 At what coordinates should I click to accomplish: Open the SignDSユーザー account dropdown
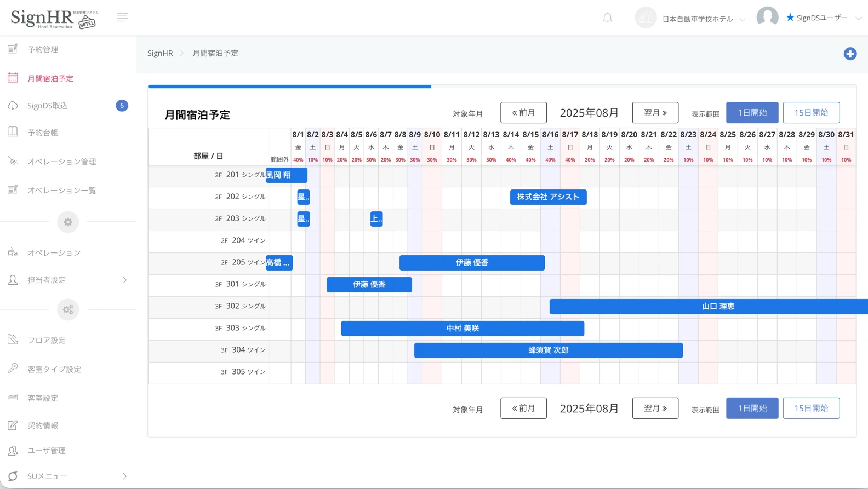[823, 18]
